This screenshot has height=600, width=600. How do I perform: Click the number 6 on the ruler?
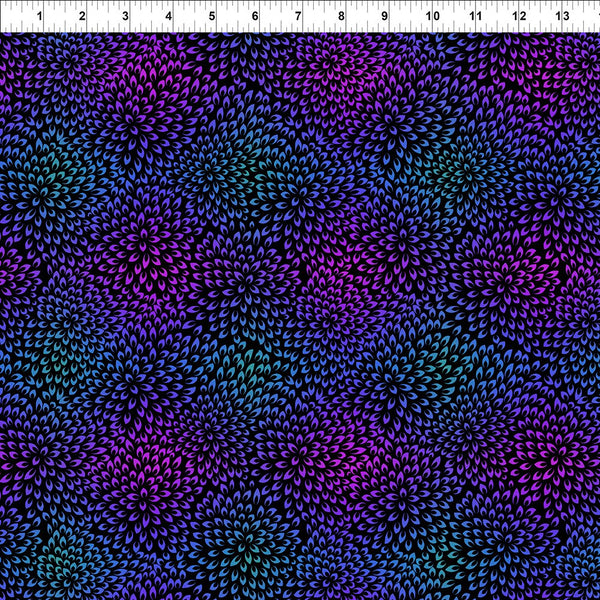click(x=255, y=17)
